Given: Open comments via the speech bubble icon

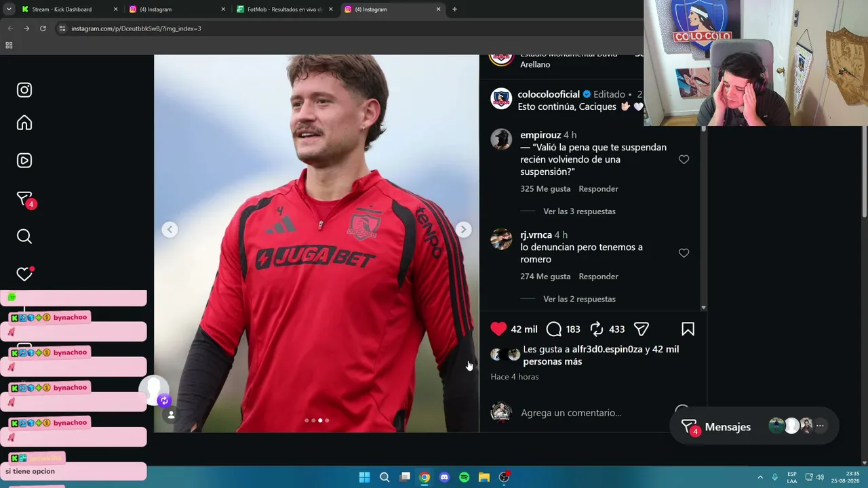Looking at the screenshot, I should (554, 329).
